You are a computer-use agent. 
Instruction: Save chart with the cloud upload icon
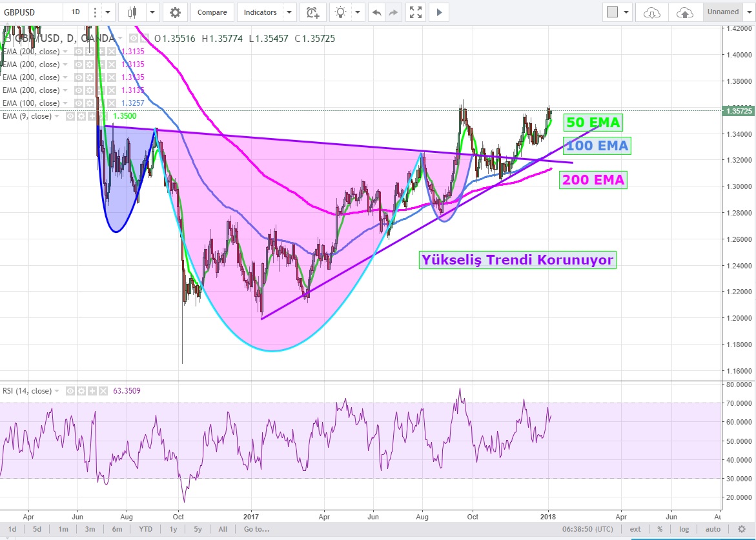point(685,12)
